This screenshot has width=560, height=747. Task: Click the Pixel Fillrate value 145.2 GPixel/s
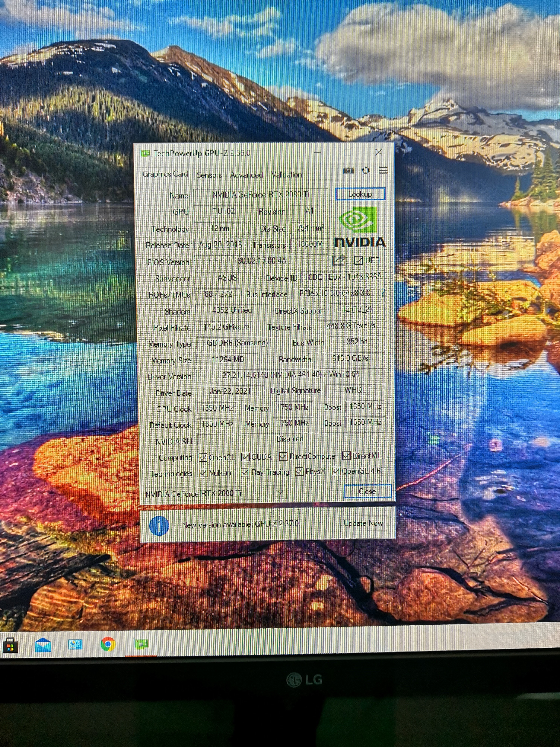tap(226, 327)
